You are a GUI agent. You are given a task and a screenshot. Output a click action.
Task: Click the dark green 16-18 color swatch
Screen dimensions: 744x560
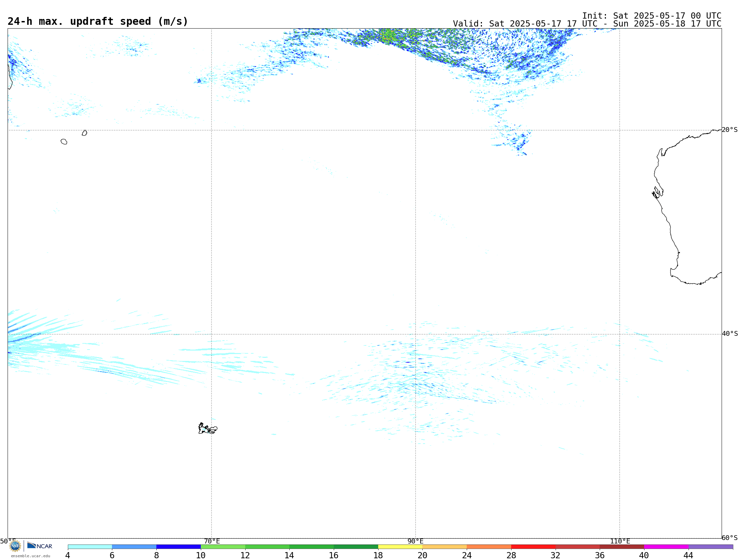356,547
